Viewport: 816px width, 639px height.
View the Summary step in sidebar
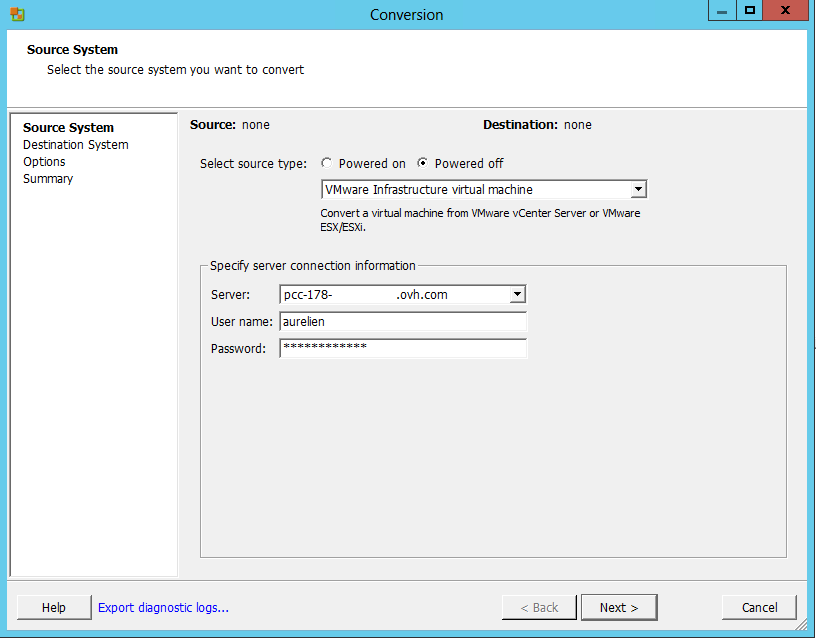pyautogui.click(x=48, y=179)
